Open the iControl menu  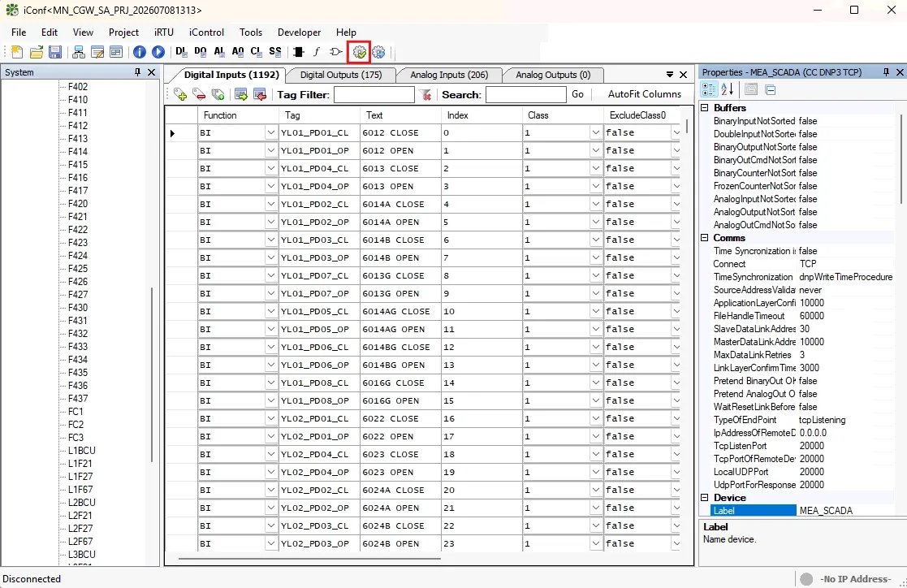click(206, 32)
